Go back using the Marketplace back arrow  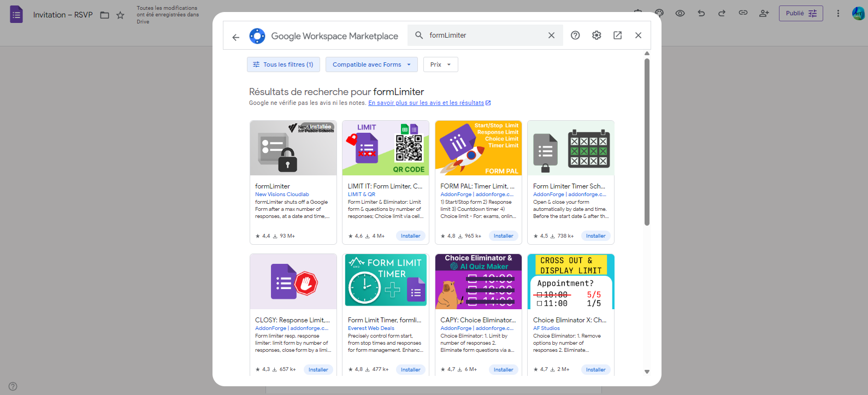[x=236, y=37]
